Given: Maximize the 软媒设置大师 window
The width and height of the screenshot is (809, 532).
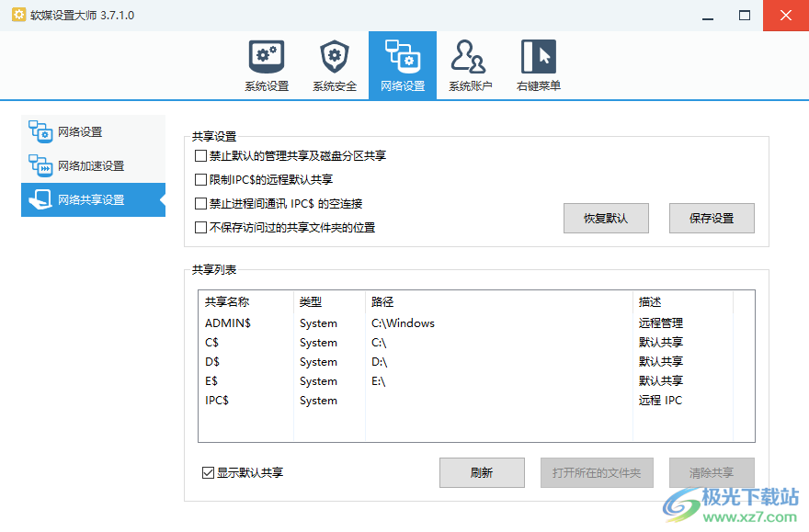Looking at the screenshot, I should click(x=745, y=16).
